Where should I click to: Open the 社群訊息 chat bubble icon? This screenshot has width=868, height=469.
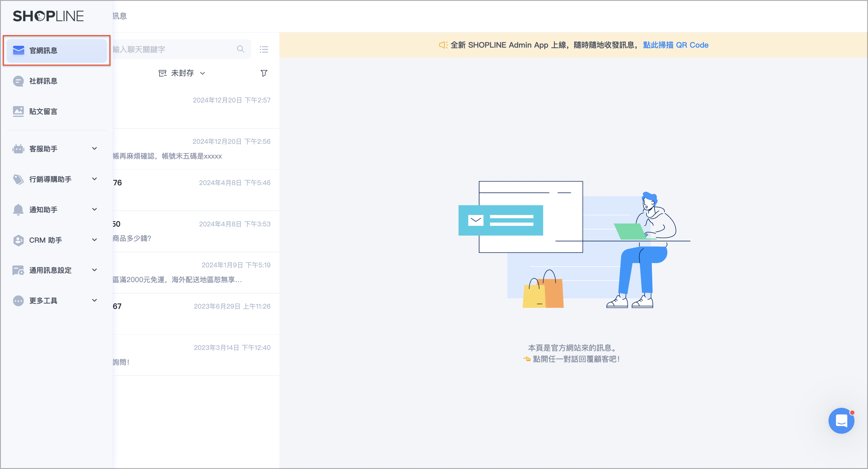pyautogui.click(x=18, y=81)
